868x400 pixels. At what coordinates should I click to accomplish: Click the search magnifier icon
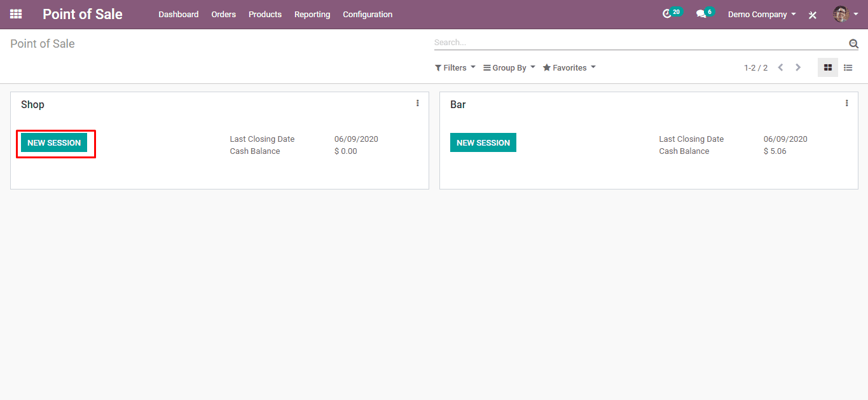[853, 43]
